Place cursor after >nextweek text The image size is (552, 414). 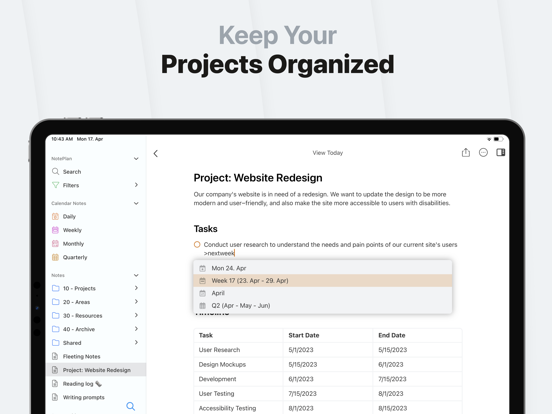click(x=234, y=253)
